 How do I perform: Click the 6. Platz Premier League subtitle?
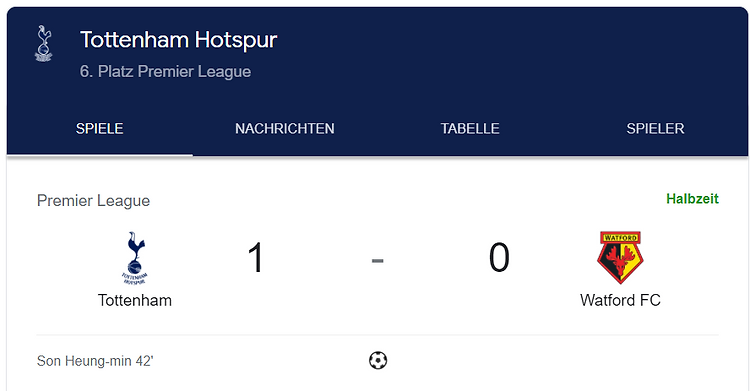(x=165, y=71)
